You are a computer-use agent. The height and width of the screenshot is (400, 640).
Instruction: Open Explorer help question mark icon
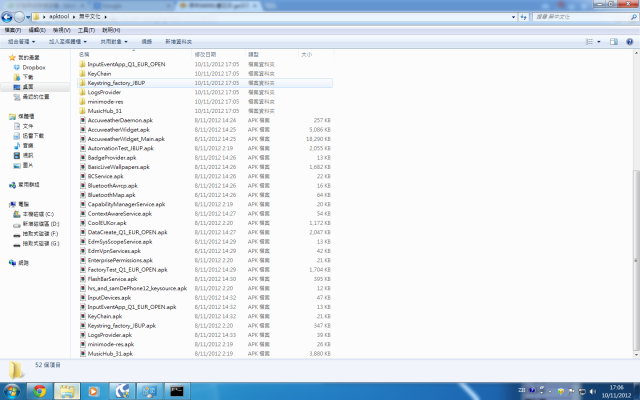(629, 42)
